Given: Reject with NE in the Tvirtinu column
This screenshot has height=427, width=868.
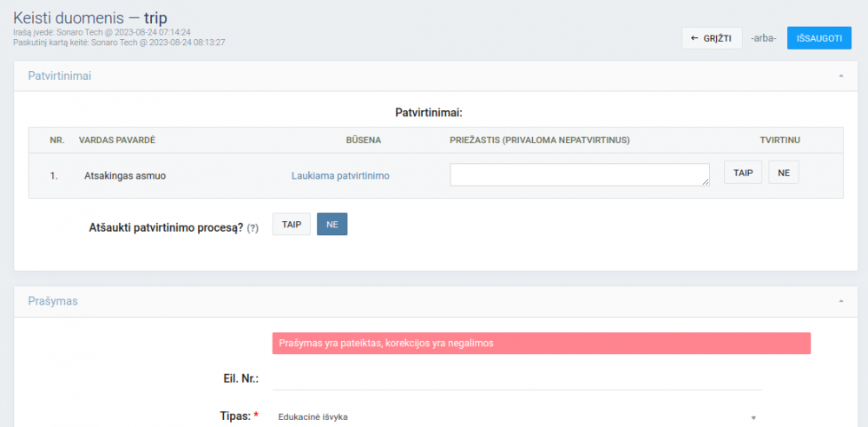Looking at the screenshot, I should click(x=783, y=174).
